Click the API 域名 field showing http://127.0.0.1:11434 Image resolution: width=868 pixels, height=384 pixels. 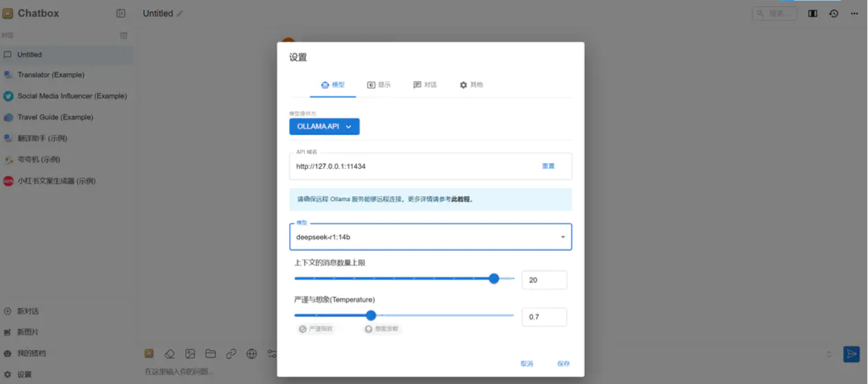431,166
